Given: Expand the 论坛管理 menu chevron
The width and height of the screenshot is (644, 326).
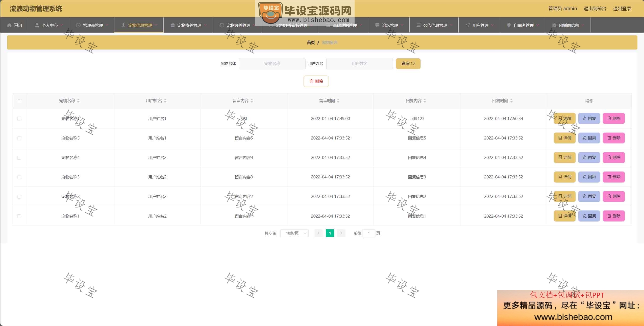Looking at the screenshot, I should [x=402, y=25].
